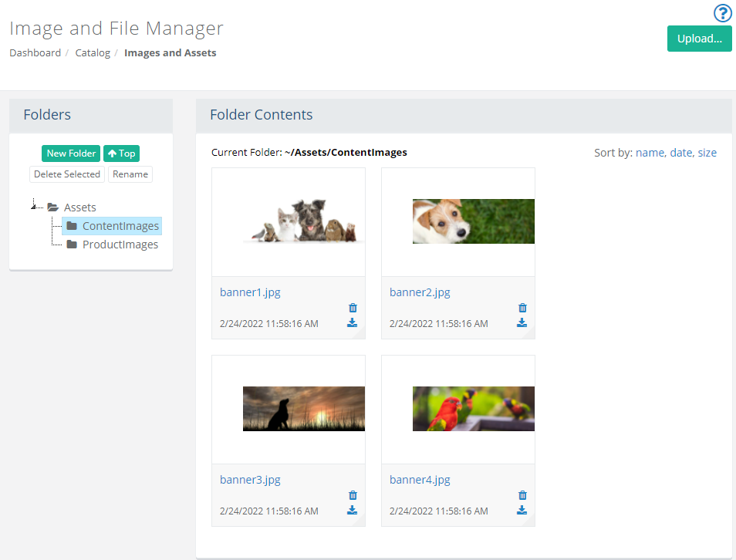
Task: Delete banner4.jpg using its trash icon
Action: [522, 495]
